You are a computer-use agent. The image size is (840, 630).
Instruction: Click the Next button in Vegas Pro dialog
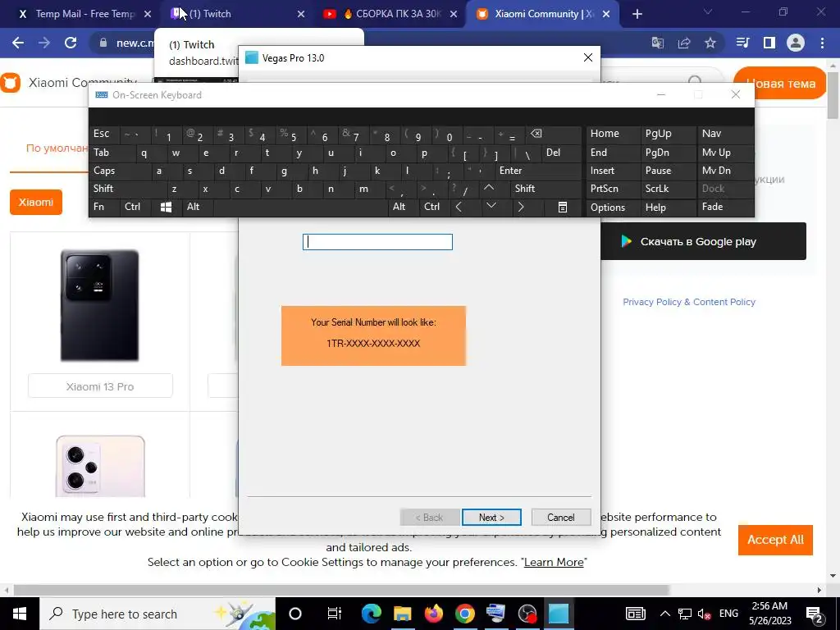(491, 517)
